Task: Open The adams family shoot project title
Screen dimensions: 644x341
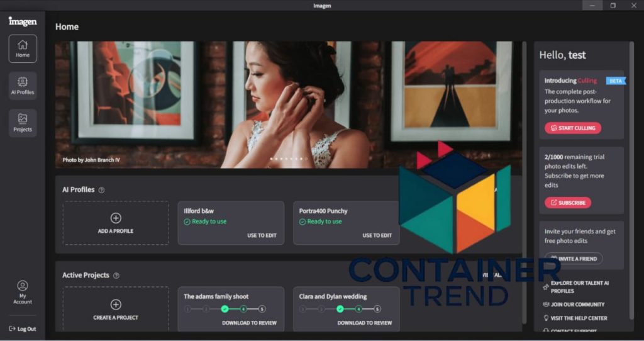Action: click(x=216, y=296)
